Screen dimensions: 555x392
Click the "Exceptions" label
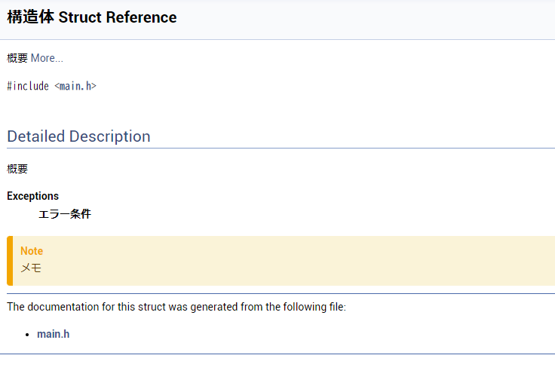tap(32, 196)
